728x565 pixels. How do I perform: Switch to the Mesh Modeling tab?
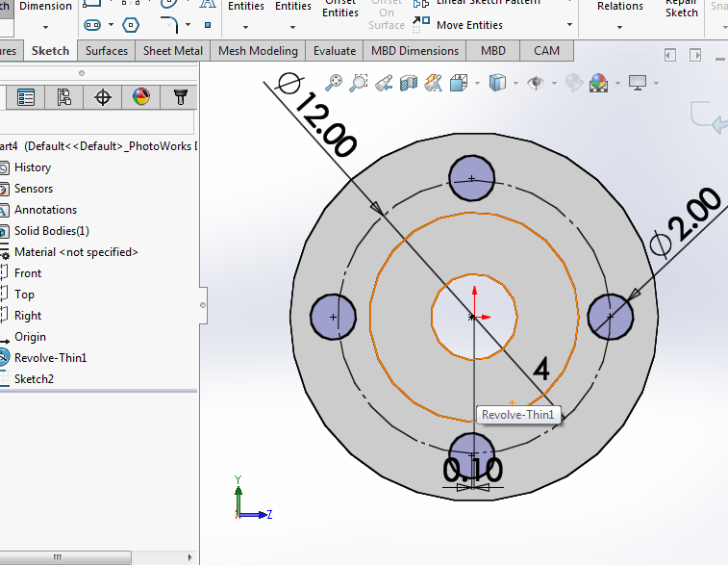[258, 51]
